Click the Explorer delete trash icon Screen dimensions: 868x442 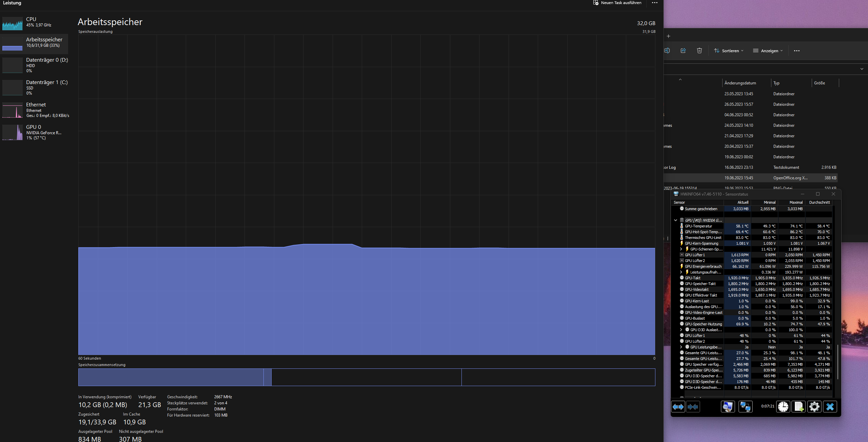pyautogui.click(x=699, y=51)
